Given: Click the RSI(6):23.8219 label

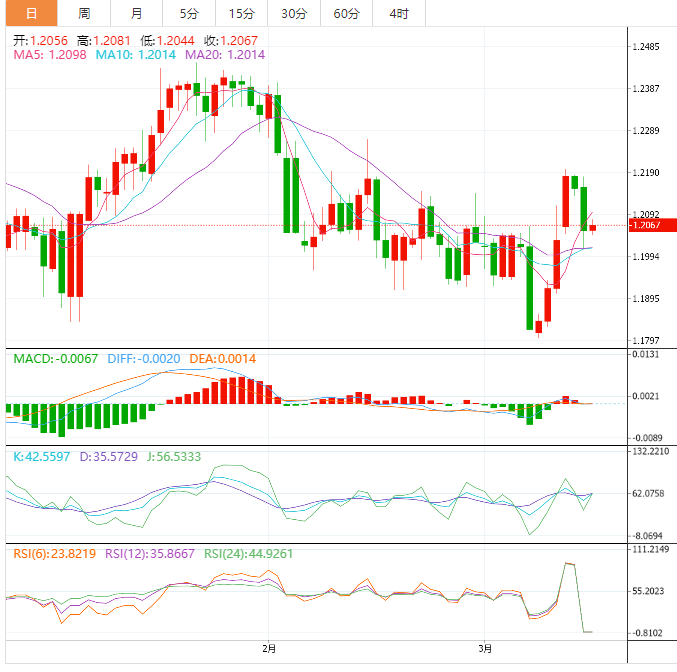Looking at the screenshot, I should pos(54,554).
